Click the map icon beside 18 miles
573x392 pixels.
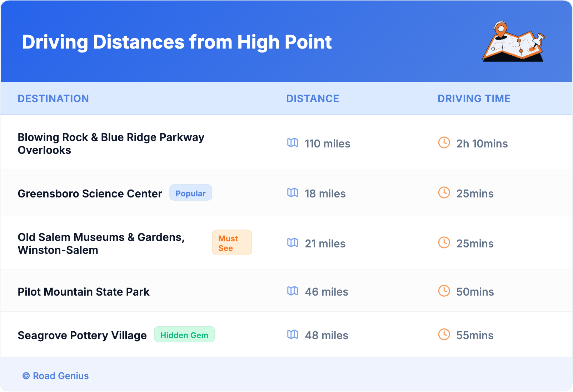point(293,193)
